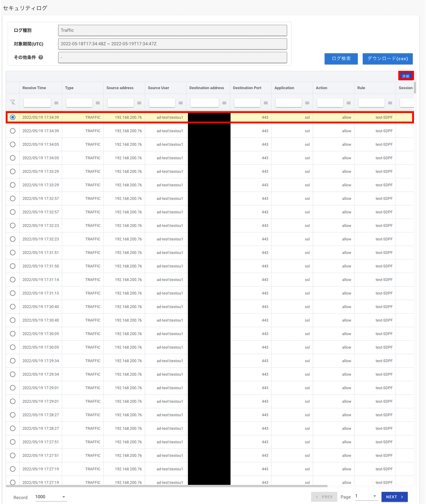Click equals operator for Type filter
Image resolution: width=426 pixels, height=504 pixels.
point(98,103)
